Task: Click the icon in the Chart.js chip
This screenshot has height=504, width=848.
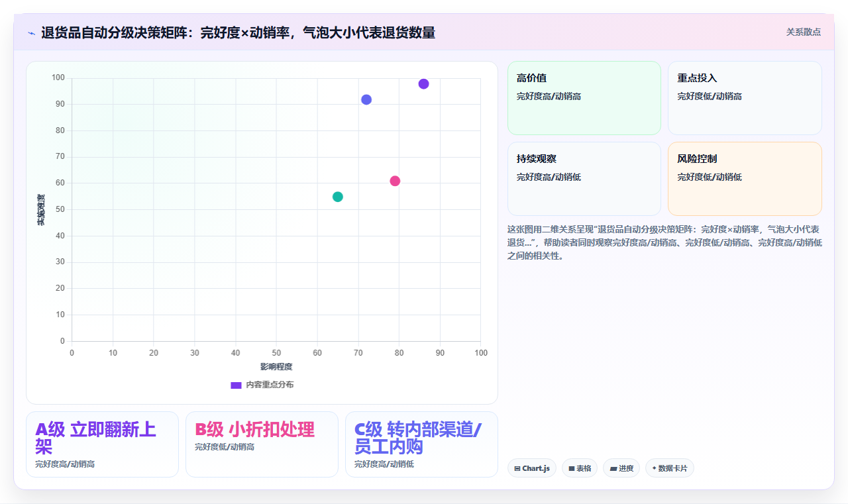Action: click(x=517, y=468)
